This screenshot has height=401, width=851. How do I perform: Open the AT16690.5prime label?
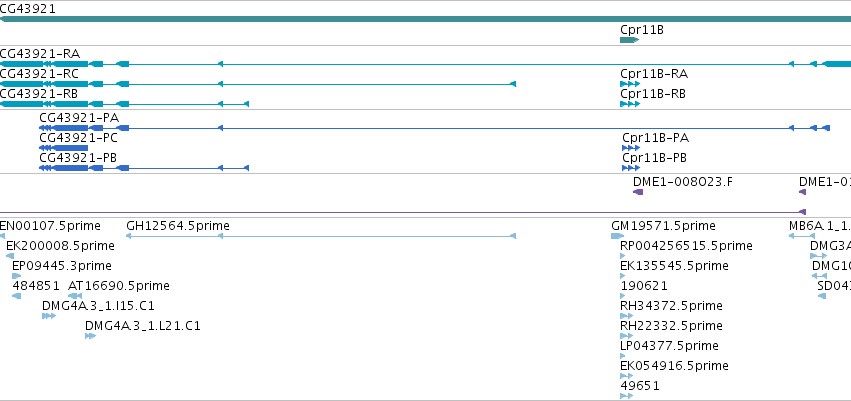(x=119, y=285)
